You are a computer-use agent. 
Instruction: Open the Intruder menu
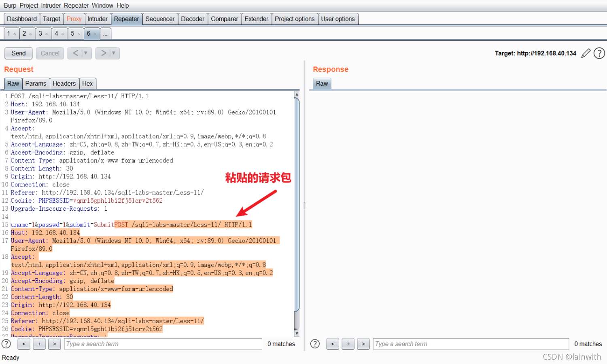[51, 6]
